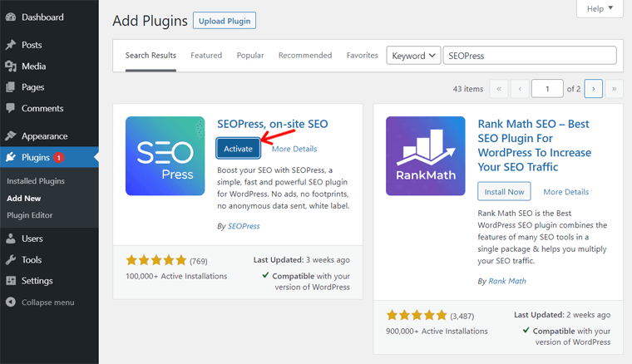The image size is (632, 364).
Task: Select '100,000+ Active Installations' text
Action: (x=176, y=276)
